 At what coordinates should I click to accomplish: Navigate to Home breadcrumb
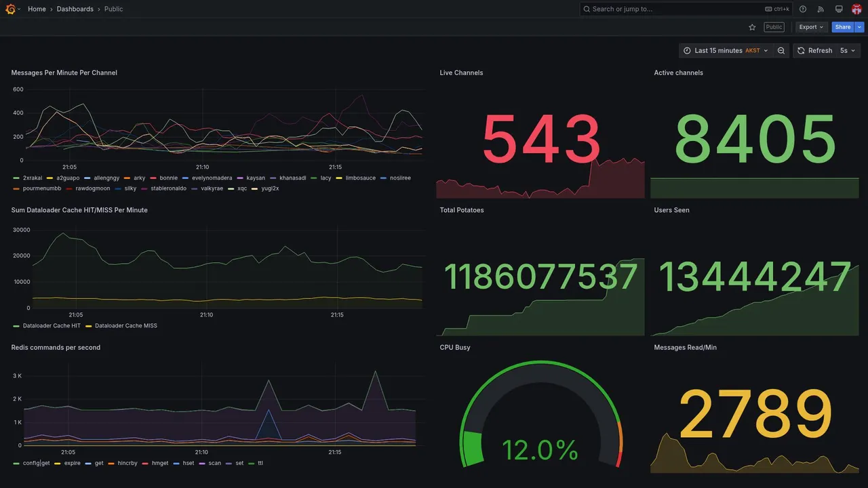coord(37,9)
